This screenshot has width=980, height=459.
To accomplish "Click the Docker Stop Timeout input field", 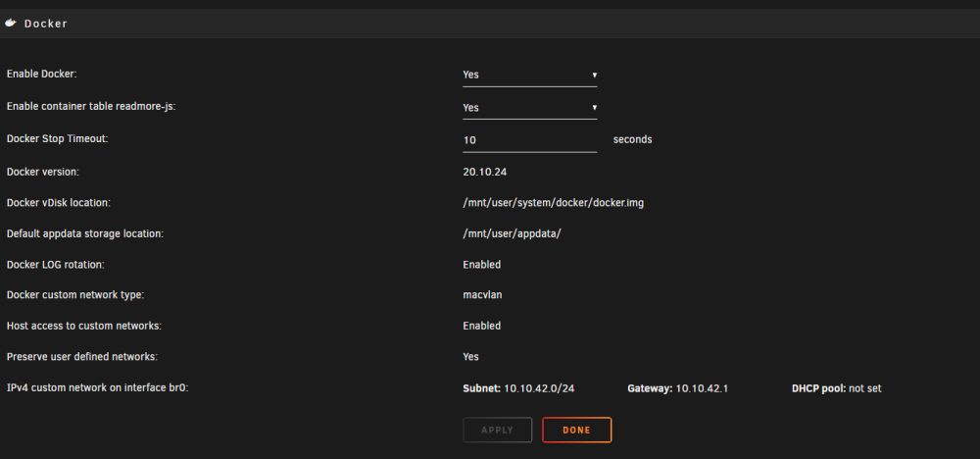I will pyautogui.click(x=529, y=140).
